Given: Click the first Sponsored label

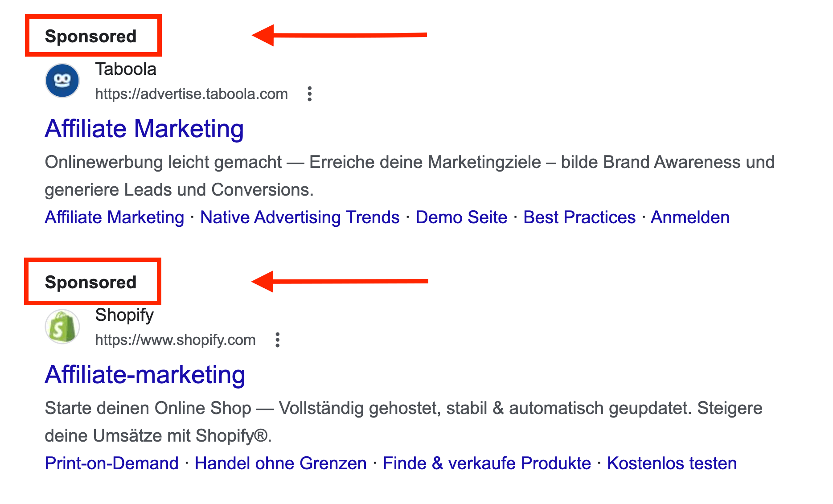Looking at the screenshot, I should click(x=92, y=36).
